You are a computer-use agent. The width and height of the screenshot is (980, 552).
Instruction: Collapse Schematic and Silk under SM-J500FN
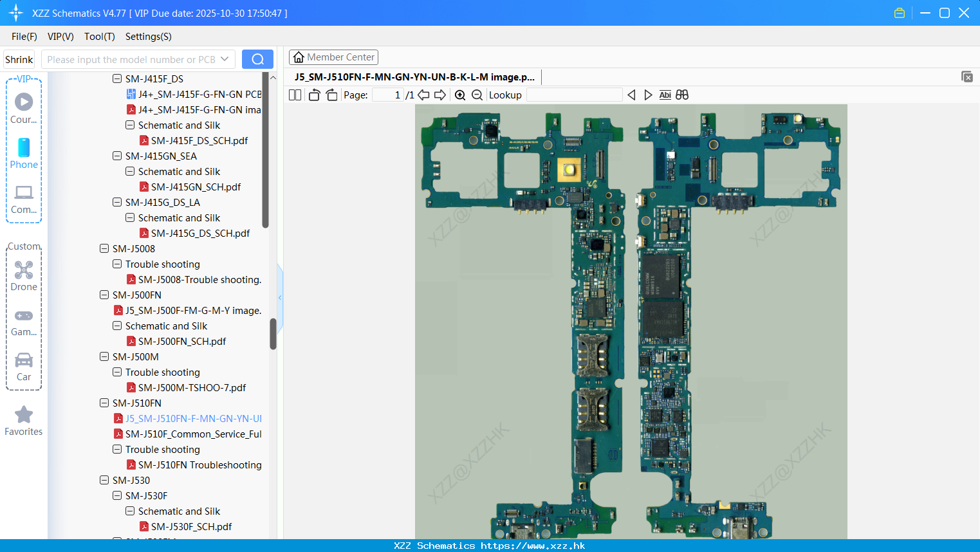117,326
